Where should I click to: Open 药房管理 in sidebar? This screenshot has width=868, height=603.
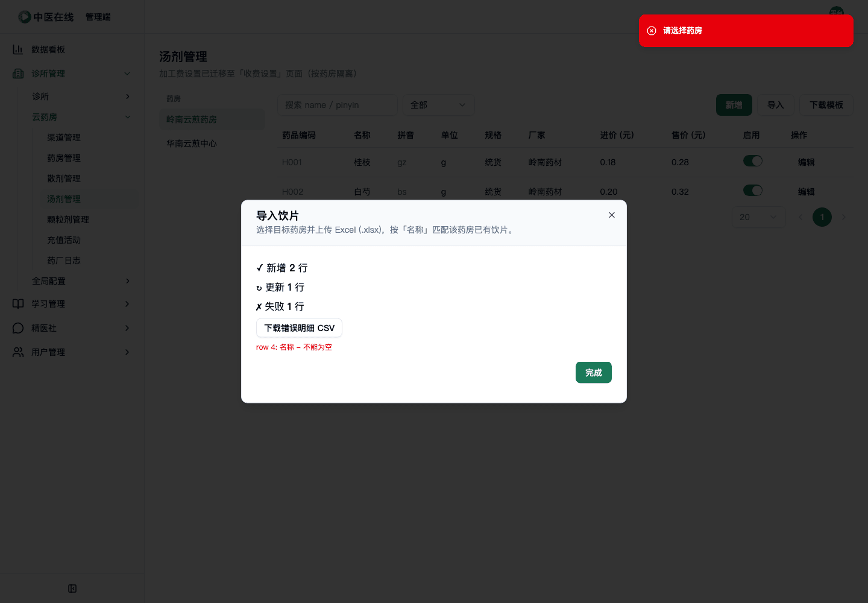coord(64,158)
